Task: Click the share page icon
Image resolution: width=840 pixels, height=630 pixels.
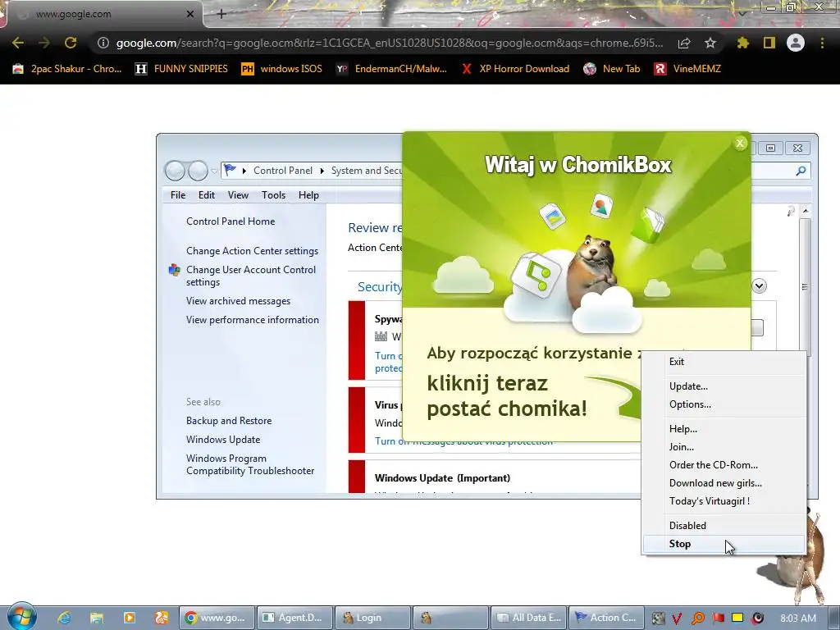Action: [x=684, y=43]
